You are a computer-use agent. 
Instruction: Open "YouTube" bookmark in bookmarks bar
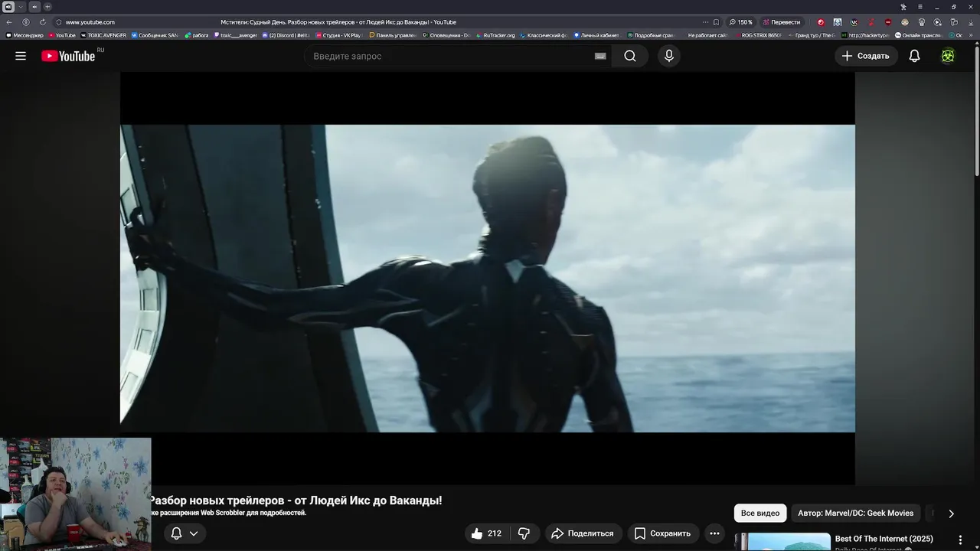62,35
